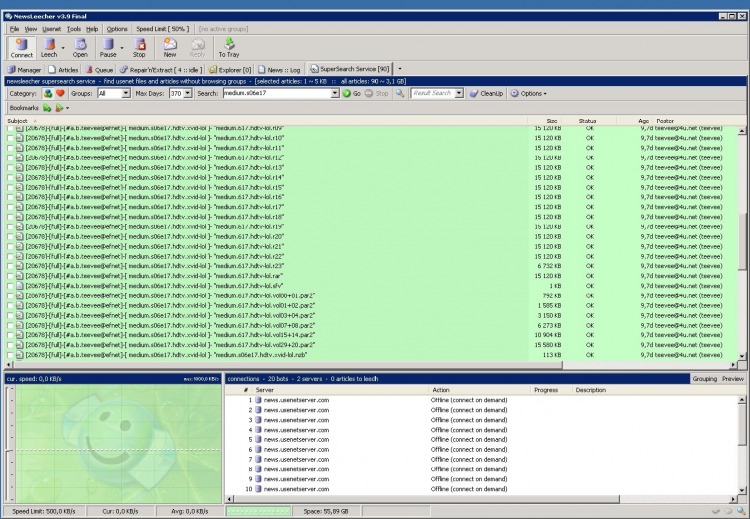Click server icon of connection 1
Screen dimensions: 750x519
258,400
